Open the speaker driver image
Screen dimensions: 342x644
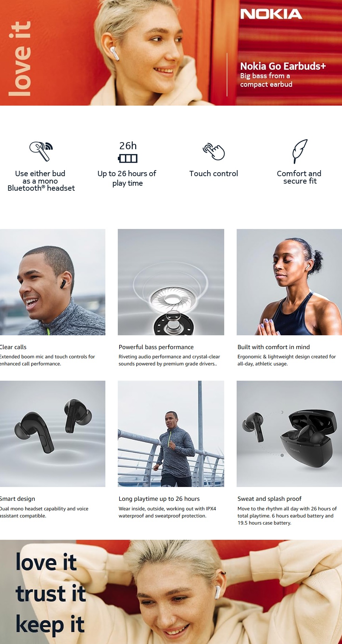coord(171,282)
